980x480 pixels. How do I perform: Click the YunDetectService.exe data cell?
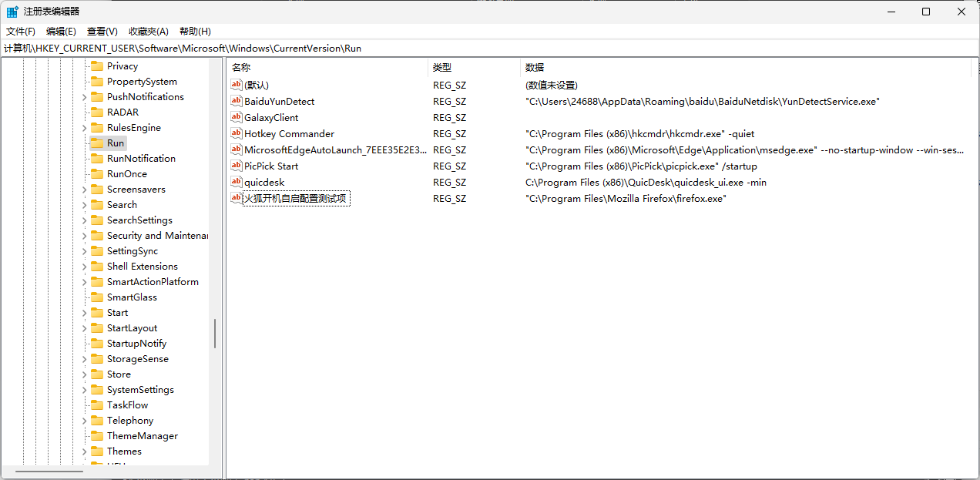(x=703, y=101)
